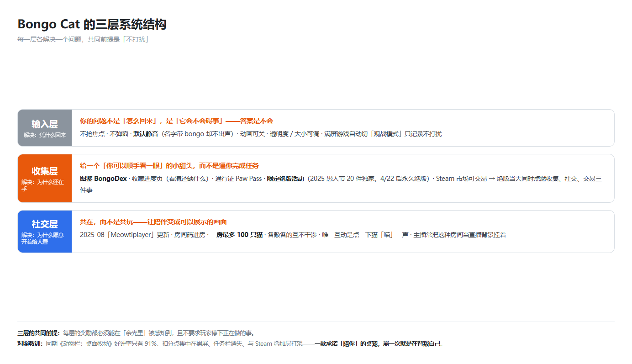Click bold text 默认静音 in input layer
The height and width of the screenshot is (364, 632).
tap(146, 134)
